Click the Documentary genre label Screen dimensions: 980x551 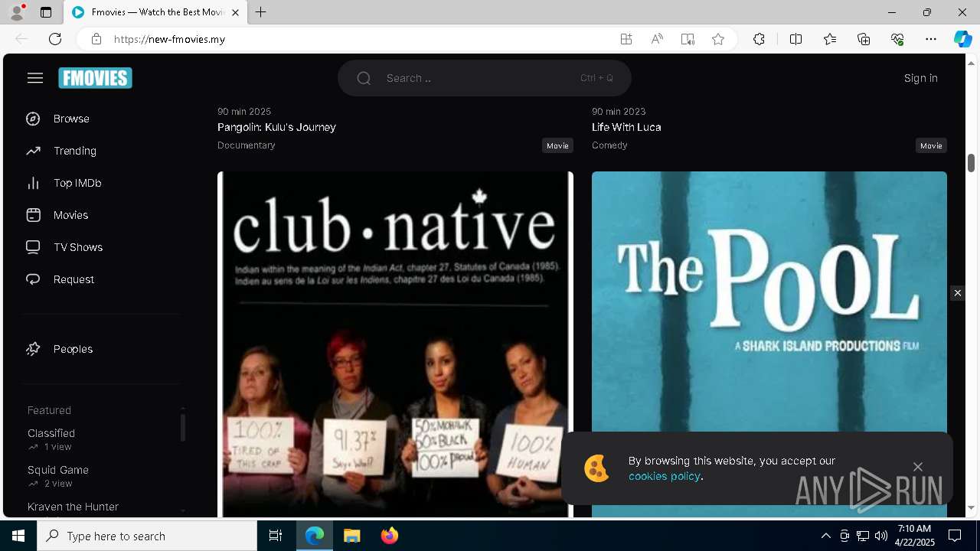pyautogui.click(x=247, y=145)
